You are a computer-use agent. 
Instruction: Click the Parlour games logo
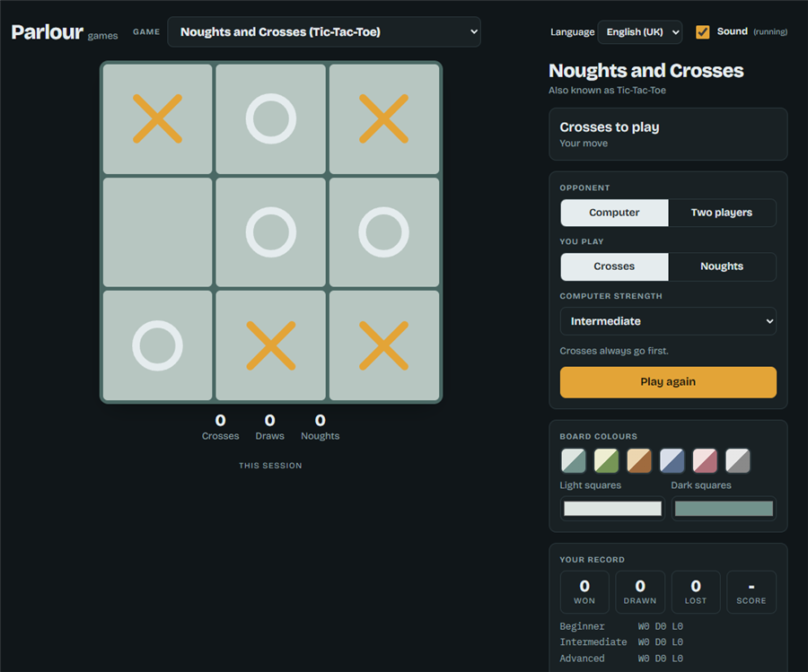(x=65, y=32)
